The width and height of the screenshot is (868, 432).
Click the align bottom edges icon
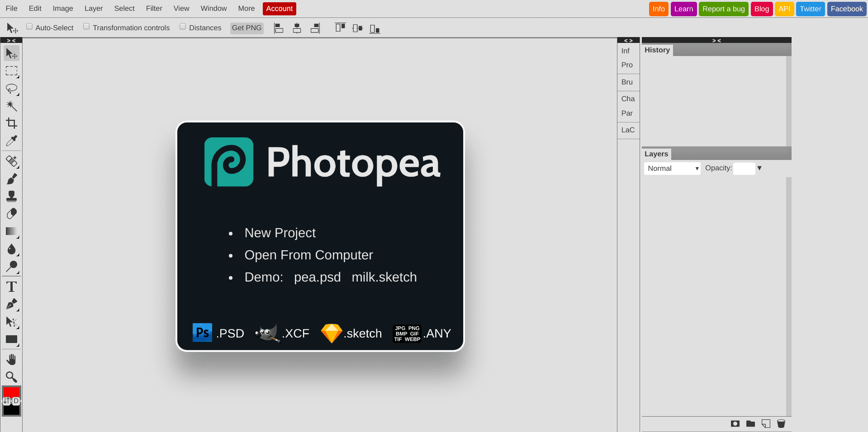tap(375, 29)
